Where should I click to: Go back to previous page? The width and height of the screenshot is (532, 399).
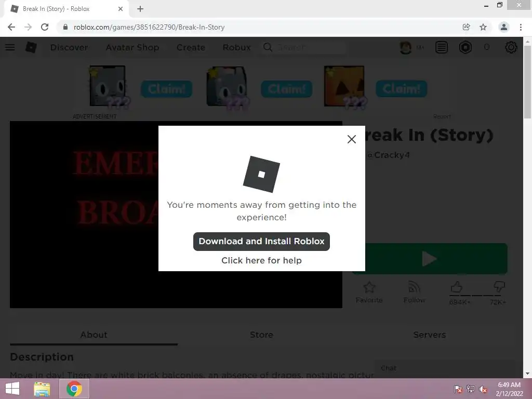pyautogui.click(x=11, y=27)
